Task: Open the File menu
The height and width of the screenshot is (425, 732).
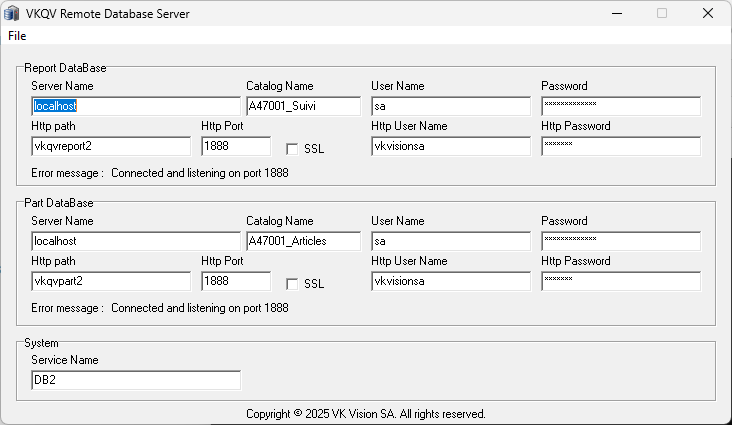Action: [x=17, y=36]
